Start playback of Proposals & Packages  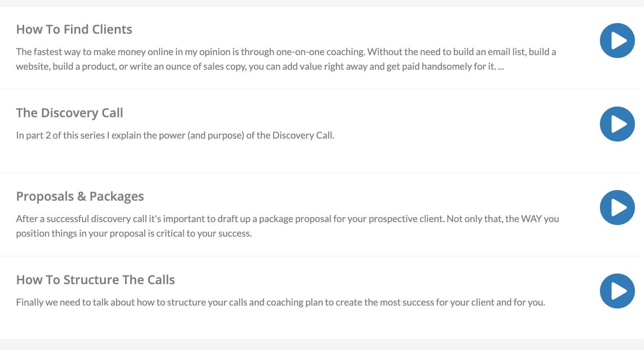click(x=617, y=208)
